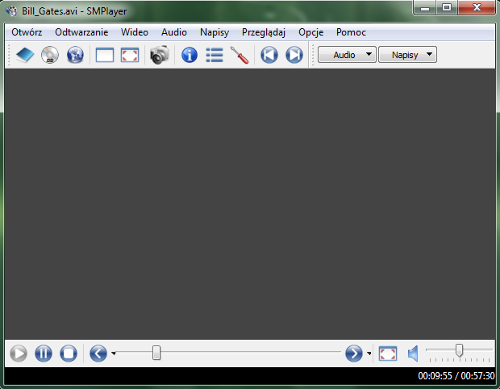The image size is (500, 389).
Task: Open the Napisy subtitle dropdown
Action: pos(407,55)
